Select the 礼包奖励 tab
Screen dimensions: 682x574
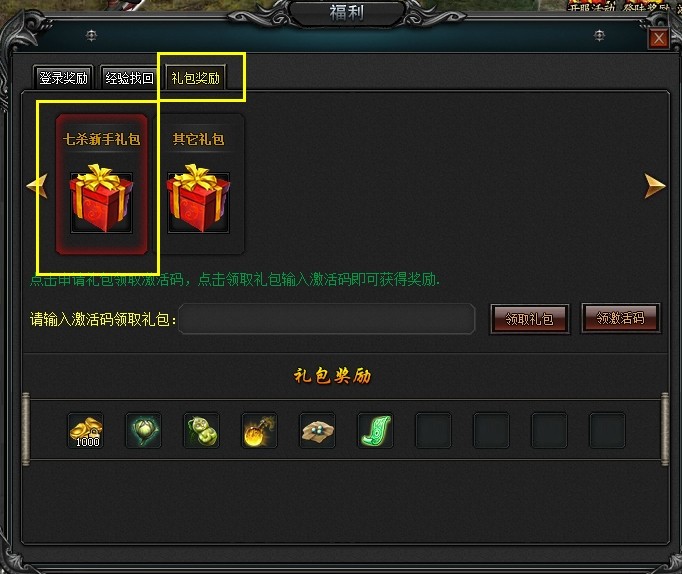(x=195, y=78)
